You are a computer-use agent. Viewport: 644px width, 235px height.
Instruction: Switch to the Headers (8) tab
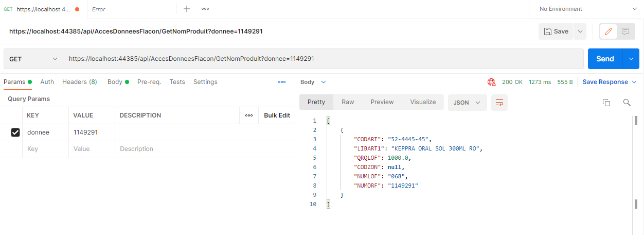pos(80,82)
